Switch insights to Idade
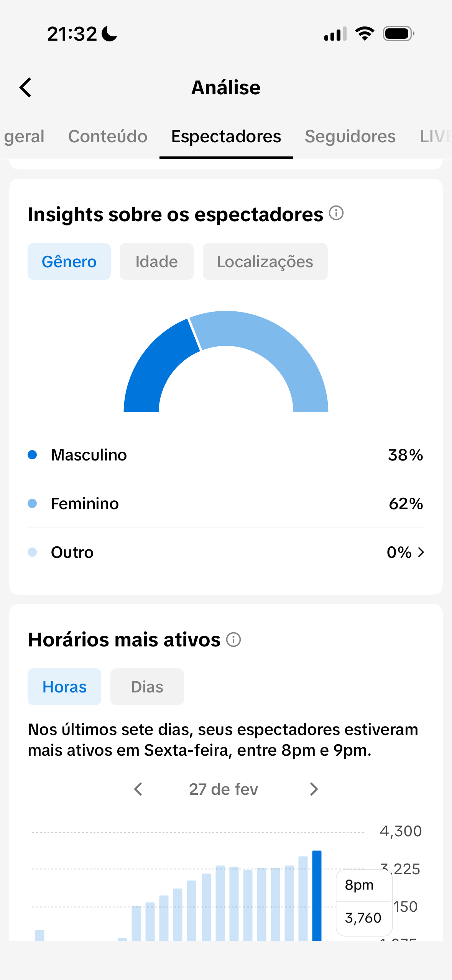452x980 pixels. pos(156,261)
